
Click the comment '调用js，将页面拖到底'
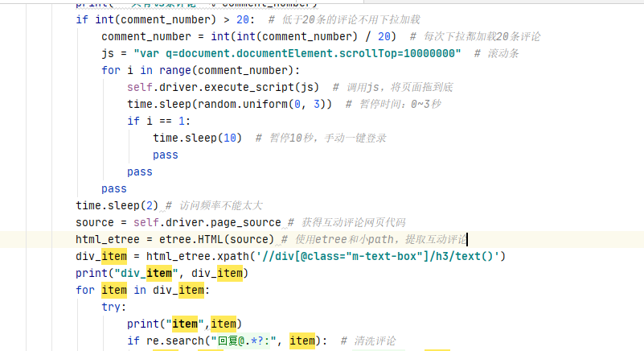[400, 87]
